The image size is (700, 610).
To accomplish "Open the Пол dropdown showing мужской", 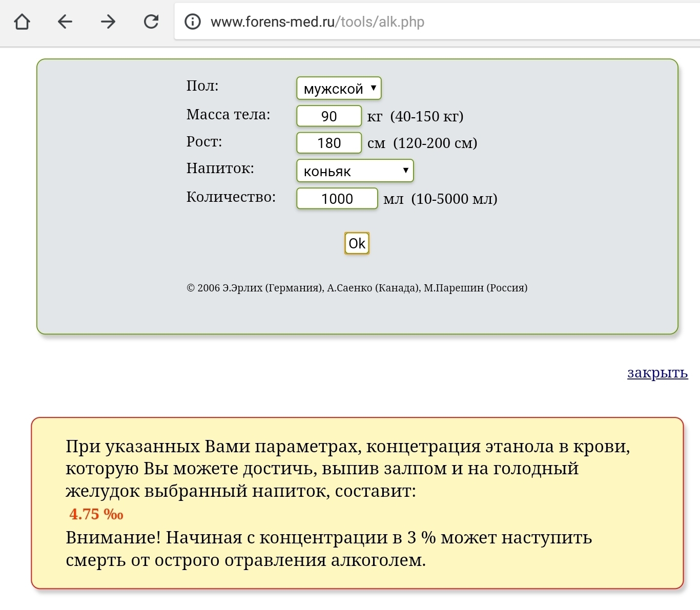I will coord(339,88).
